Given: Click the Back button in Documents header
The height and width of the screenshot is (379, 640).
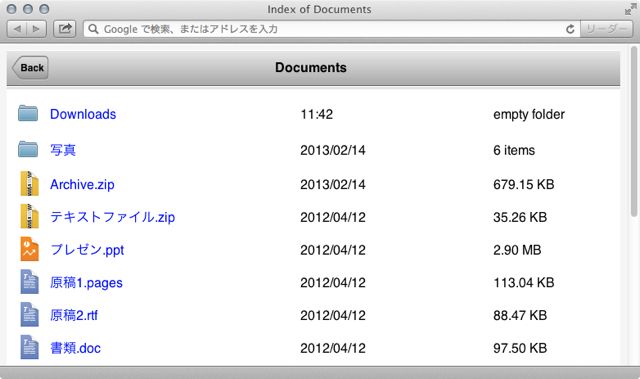Looking at the screenshot, I should [30, 68].
